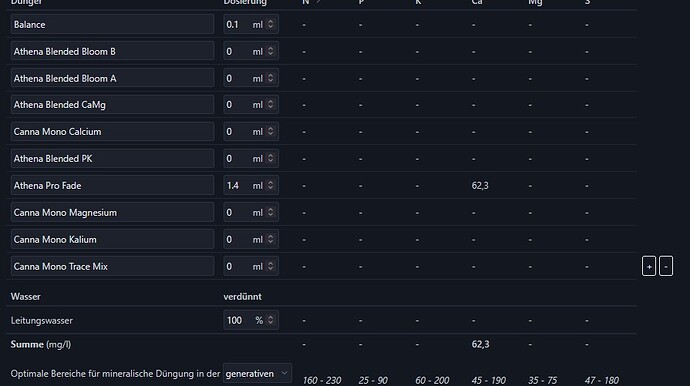Click the Canna Mono Calcium name field

[112, 132]
